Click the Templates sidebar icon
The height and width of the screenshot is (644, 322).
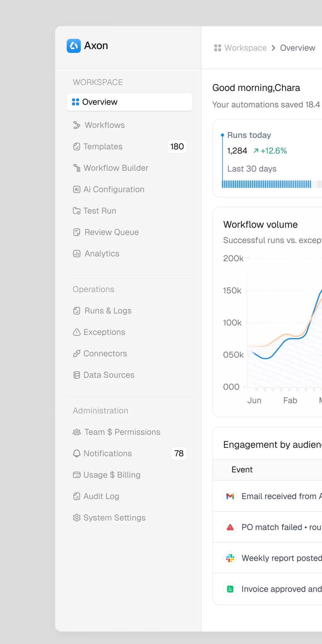[x=76, y=147]
